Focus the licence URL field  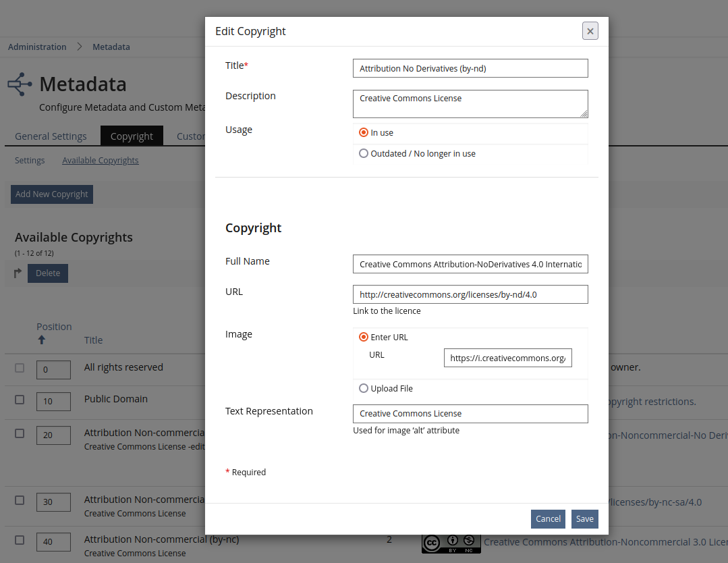(x=470, y=294)
